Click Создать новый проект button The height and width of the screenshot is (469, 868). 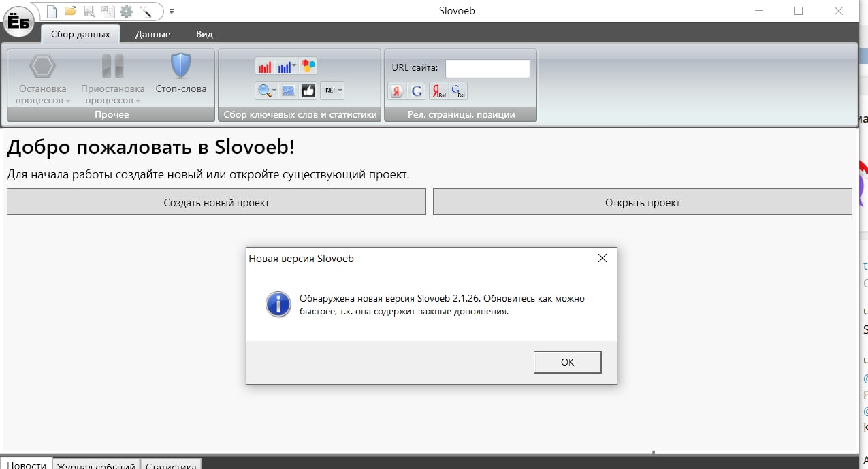point(216,202)
